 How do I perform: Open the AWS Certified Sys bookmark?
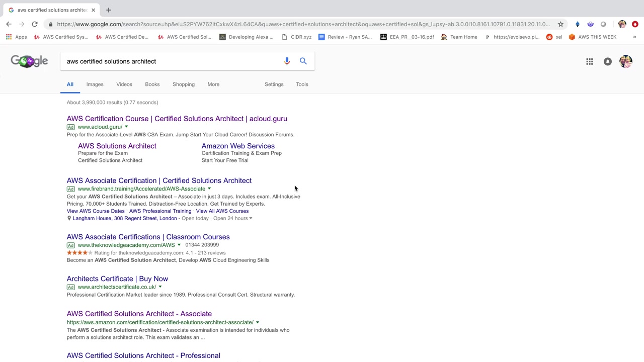point(61,37)
